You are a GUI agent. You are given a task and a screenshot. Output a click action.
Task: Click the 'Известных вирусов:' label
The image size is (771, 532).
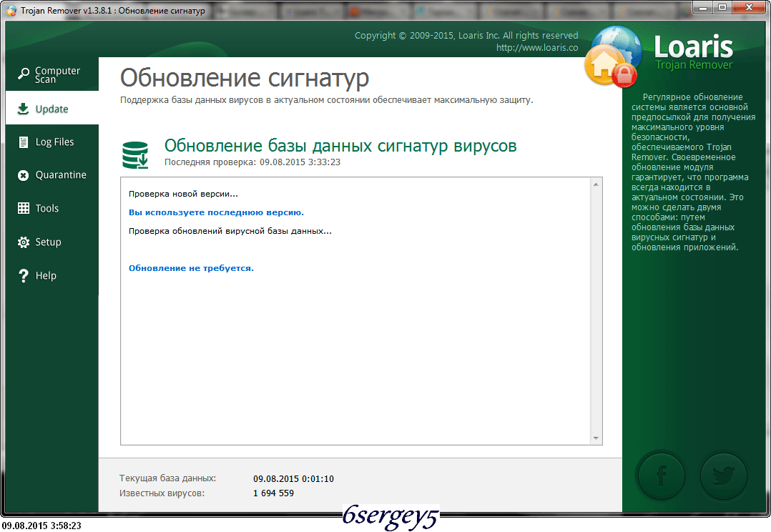[162, 493]
